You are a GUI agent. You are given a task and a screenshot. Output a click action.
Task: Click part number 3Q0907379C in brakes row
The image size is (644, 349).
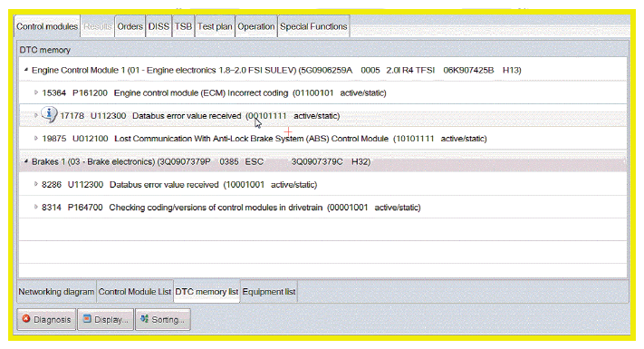317,161
